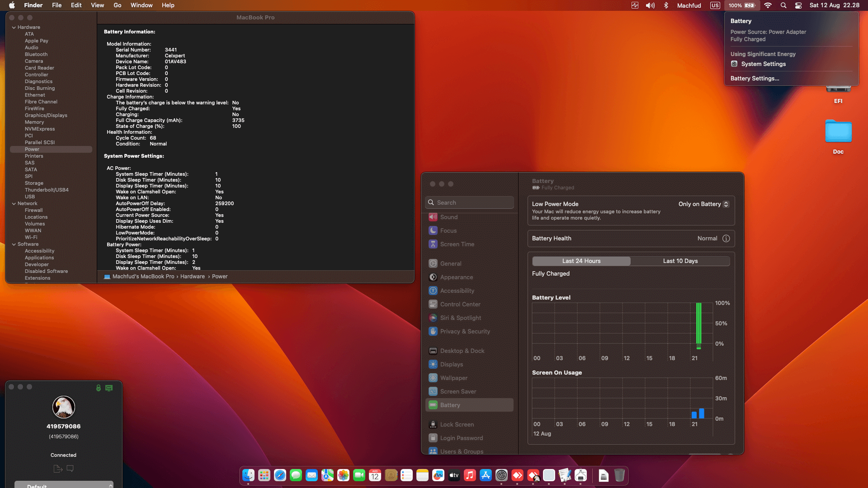Viewport: 868px width, 488px height.
Task: Open Safari from the Dock
Action: tap(280, 475)
